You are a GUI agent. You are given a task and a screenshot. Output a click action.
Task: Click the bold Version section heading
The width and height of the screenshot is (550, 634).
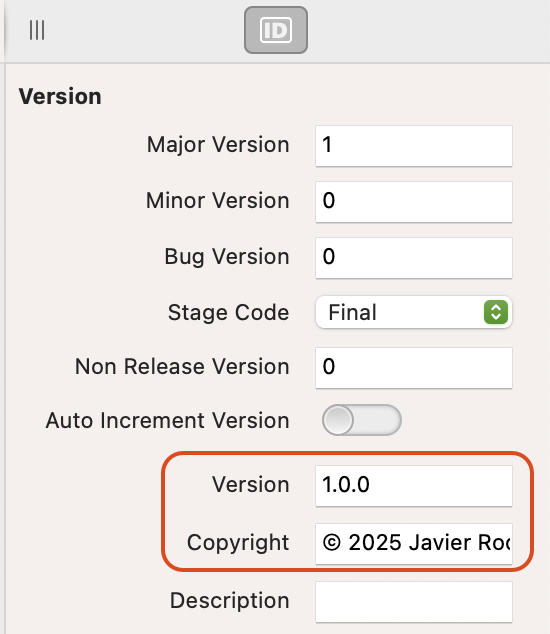tap(60, 97)
